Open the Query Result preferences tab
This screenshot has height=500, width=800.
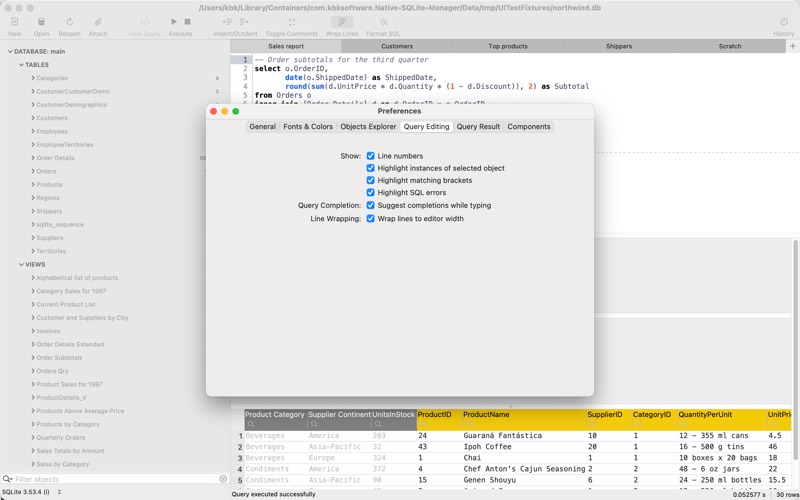[x=478, y=127]
